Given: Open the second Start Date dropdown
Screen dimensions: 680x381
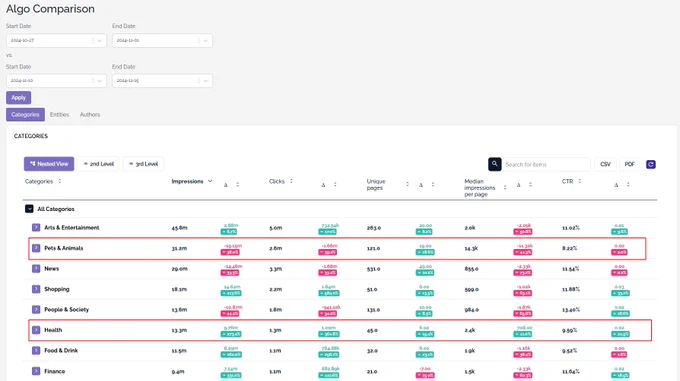Looking at the screenshot, I should point(56,81).
